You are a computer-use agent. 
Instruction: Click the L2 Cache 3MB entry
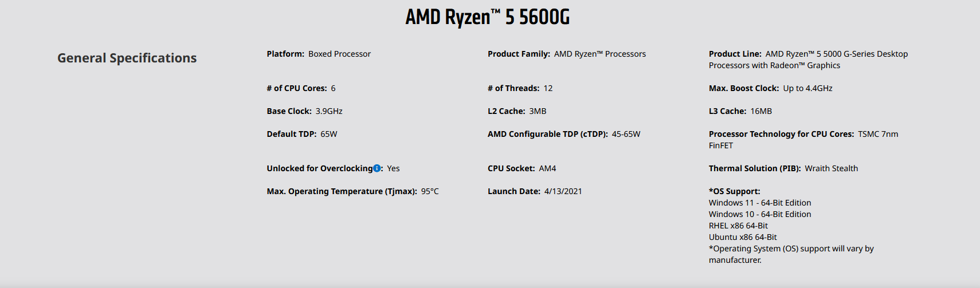tap(517, 111)
